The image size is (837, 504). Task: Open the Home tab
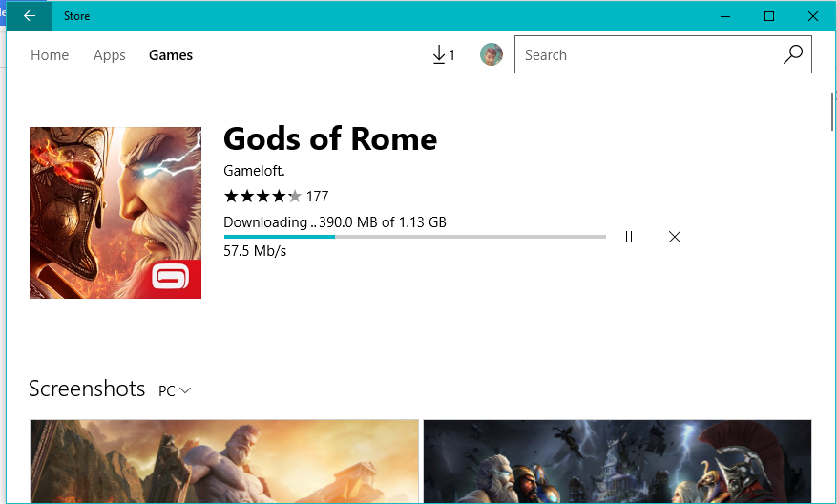coord(50,55)
